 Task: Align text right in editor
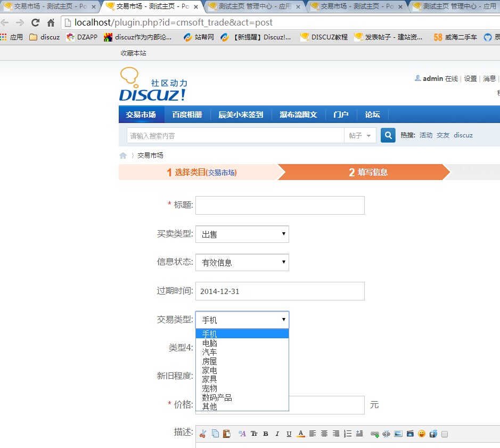tap(336, 434)
